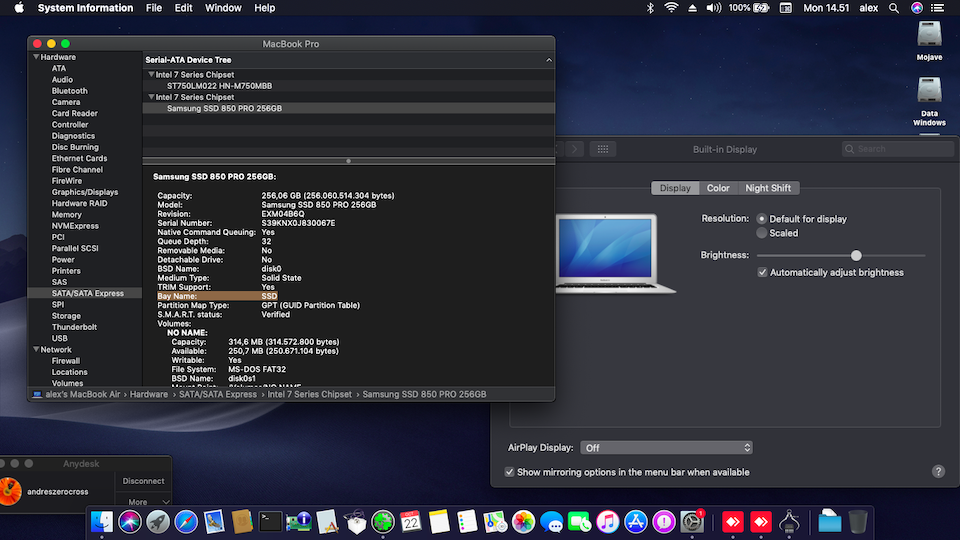Click the help question mark button
The height and width of the screenshot is (540, 960).
point(938,471)
